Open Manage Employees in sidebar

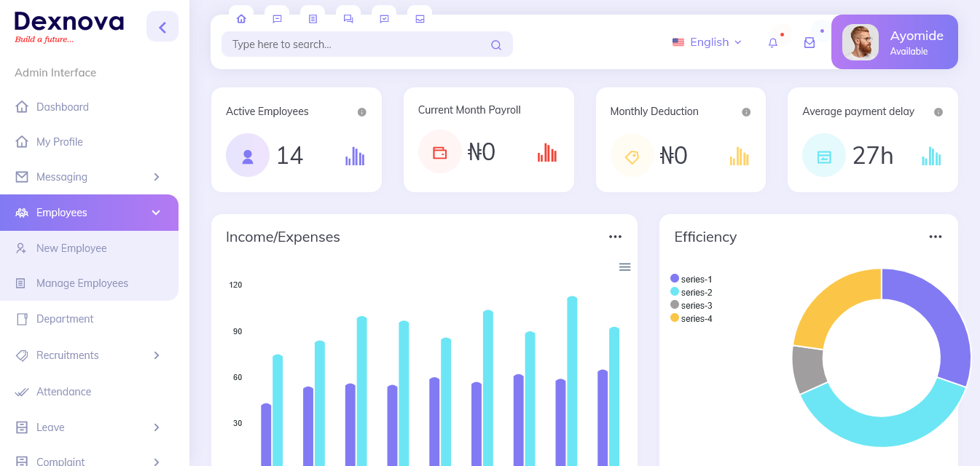click(82, 283)
